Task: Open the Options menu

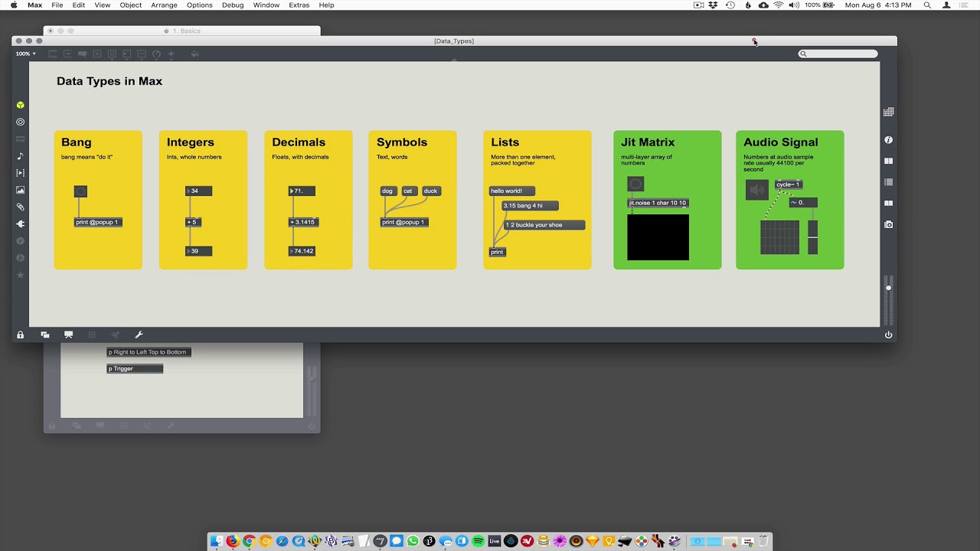Action: [200, 5]
